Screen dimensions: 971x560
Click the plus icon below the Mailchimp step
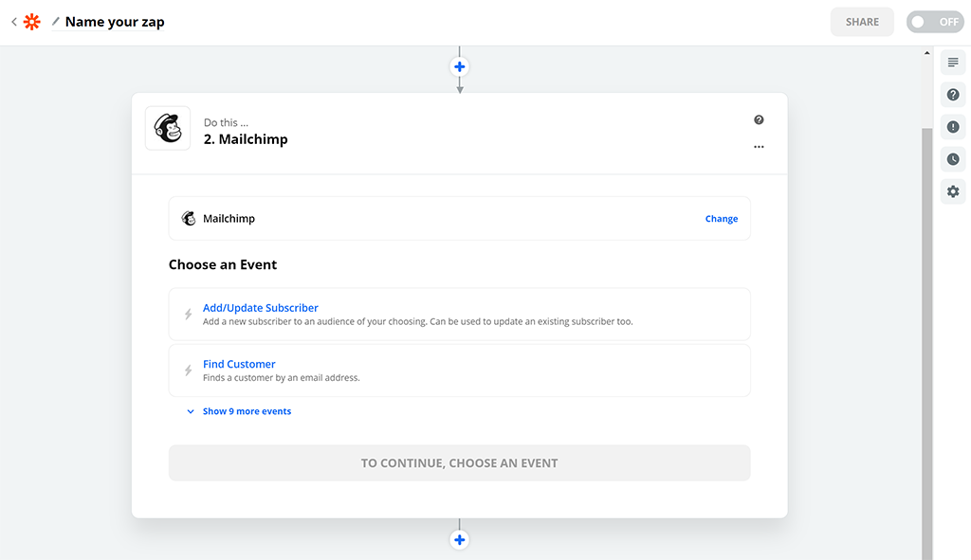click(x=459, y=539)
